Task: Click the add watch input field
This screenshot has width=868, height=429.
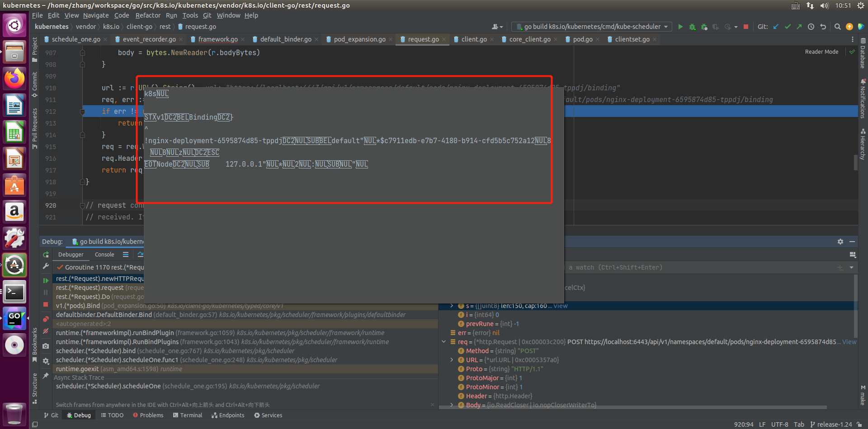Action: pyautogui.click(x=700, y=267)
